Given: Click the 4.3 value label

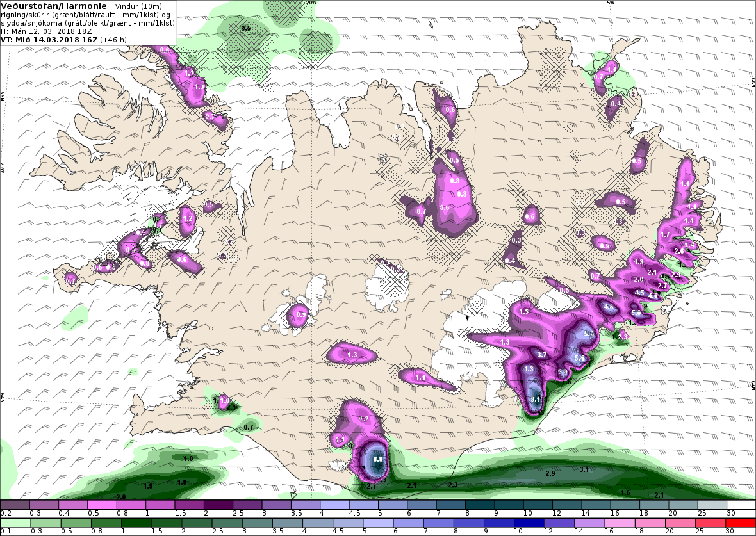Looking at the screenshot, I should click(x=529, y=370).
